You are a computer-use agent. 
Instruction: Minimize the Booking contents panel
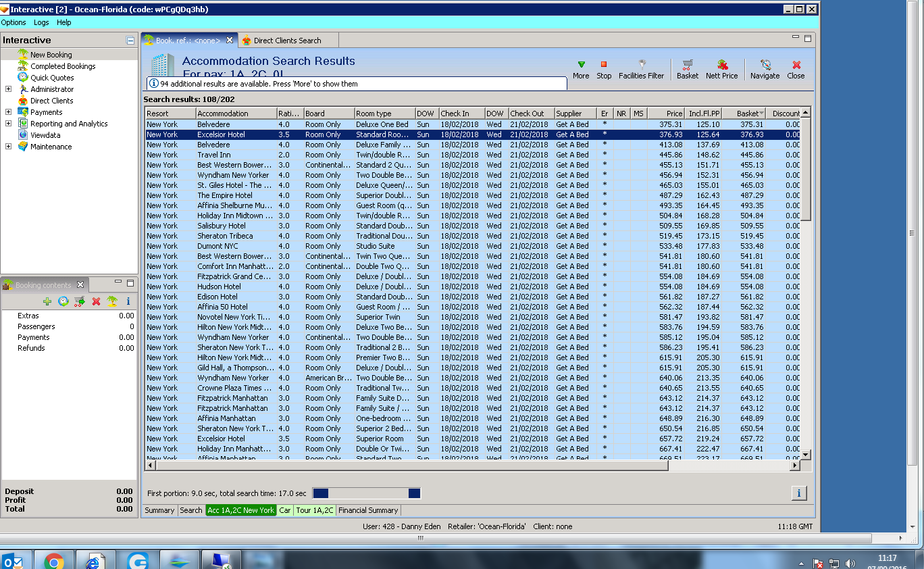[x=118, y=282]
